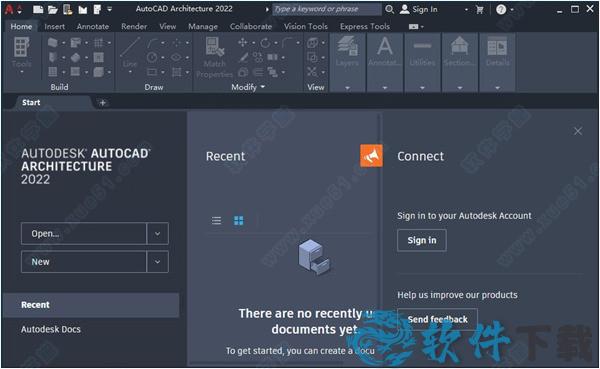Select the Rotate tool in Modify panel
Viewport: 600px width, 369px height.
[265, 42]
